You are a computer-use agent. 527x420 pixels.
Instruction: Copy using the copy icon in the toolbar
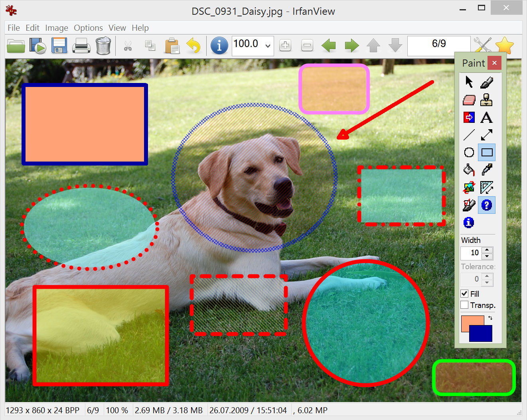point(150,45)
